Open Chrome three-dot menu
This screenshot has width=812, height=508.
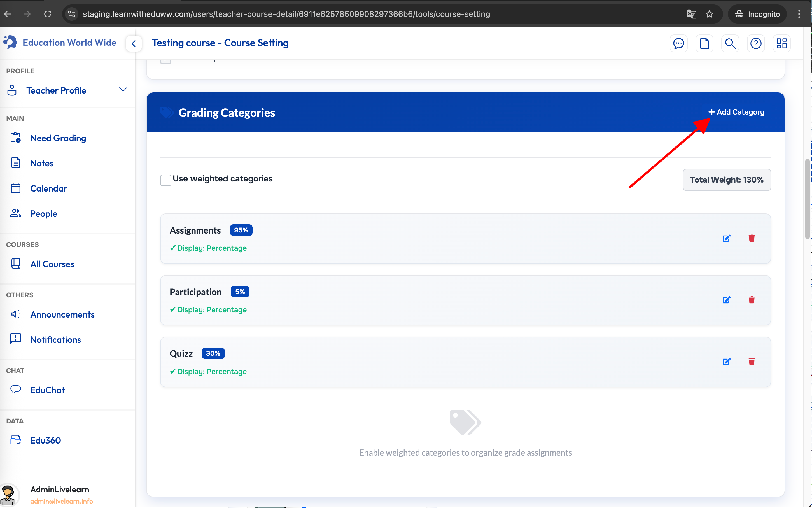click(x=799, y=14)
